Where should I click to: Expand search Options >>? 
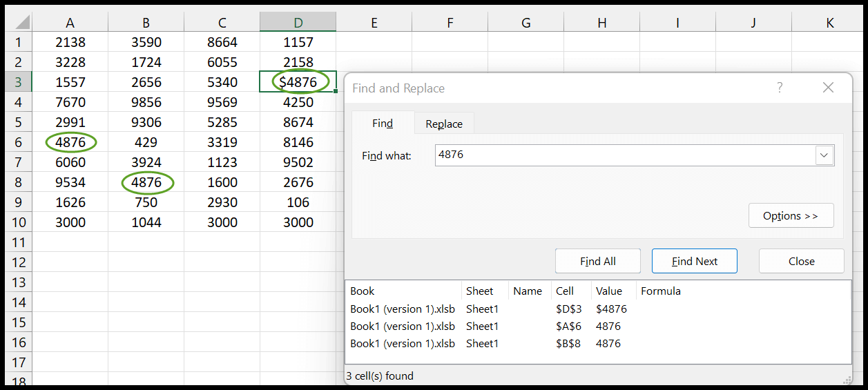point(791,215)
